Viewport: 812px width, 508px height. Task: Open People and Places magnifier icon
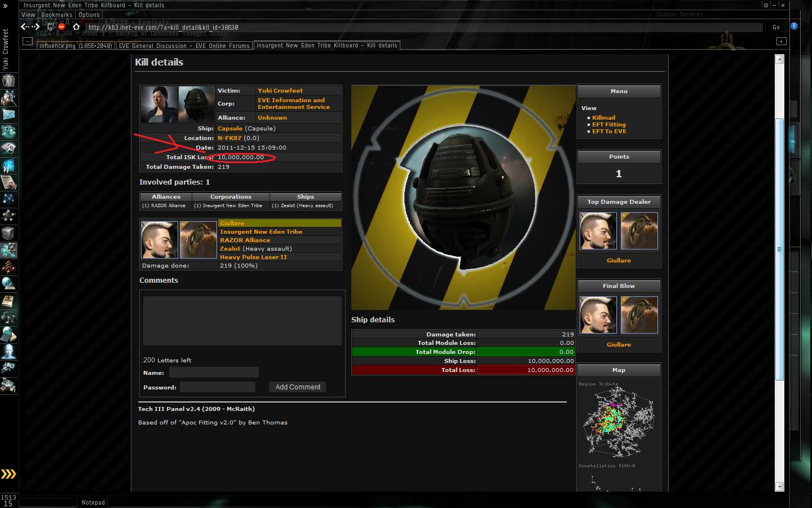(x=8, y=97)
